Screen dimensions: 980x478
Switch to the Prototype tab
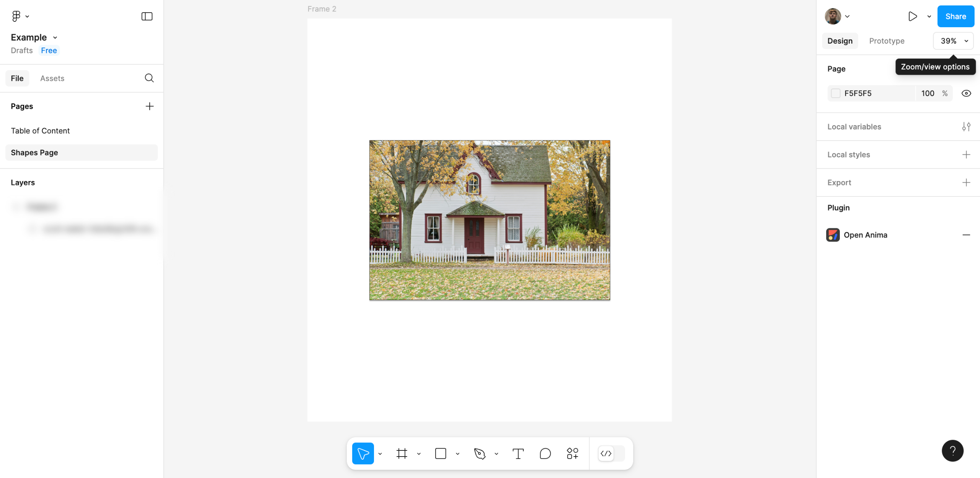[887, 41]
